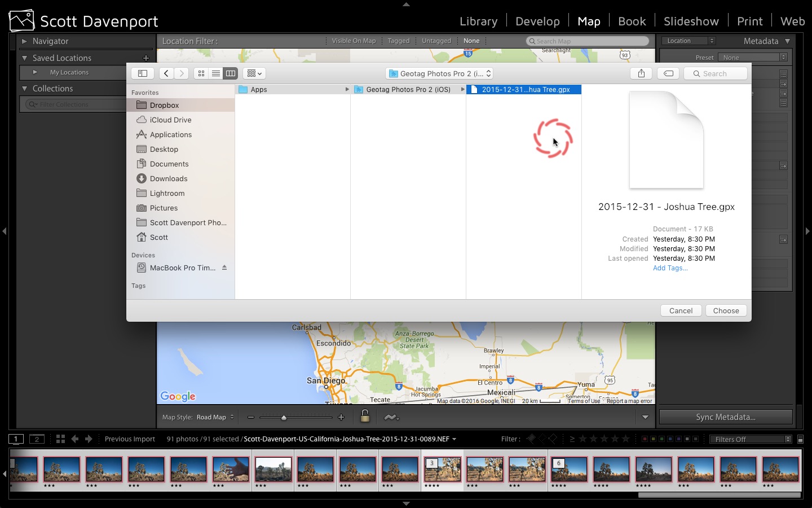Open Pictures in the sidebar
Image resolution: width=812 pixels, height=508 pixels.
(180, 208)
